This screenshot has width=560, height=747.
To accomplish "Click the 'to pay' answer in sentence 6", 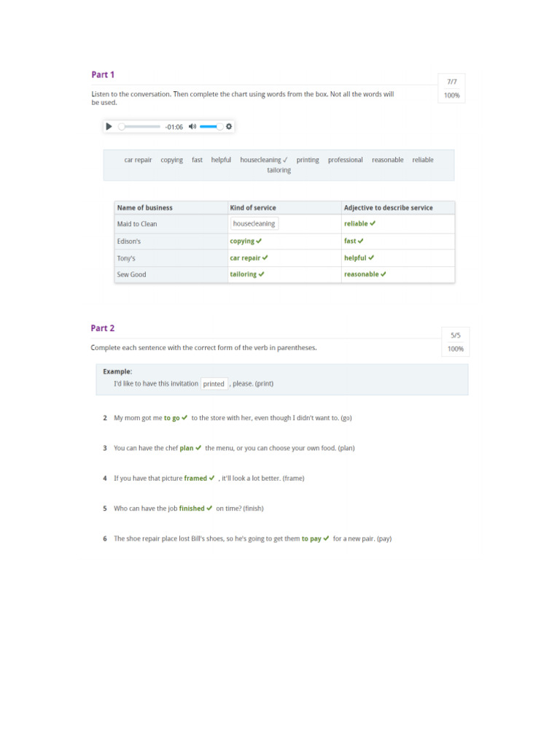I will tap(311, 539).
